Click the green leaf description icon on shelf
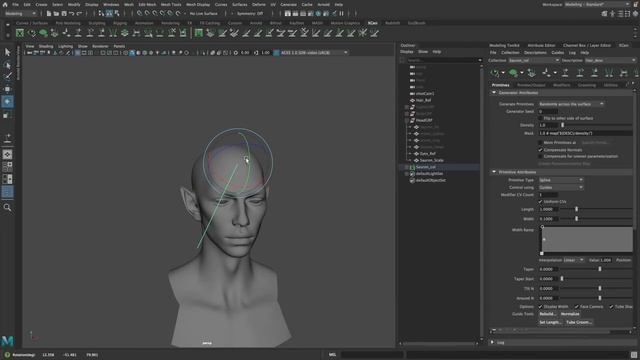640x360 pixels. (x=43, y=33)
